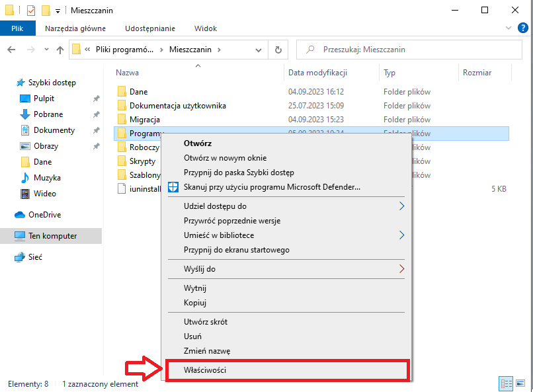Refresh the Mieszczanin folder view
Image resolution: width=533 pixels, height=392 pixels.
pyautogui.click(x=278, y=50)
